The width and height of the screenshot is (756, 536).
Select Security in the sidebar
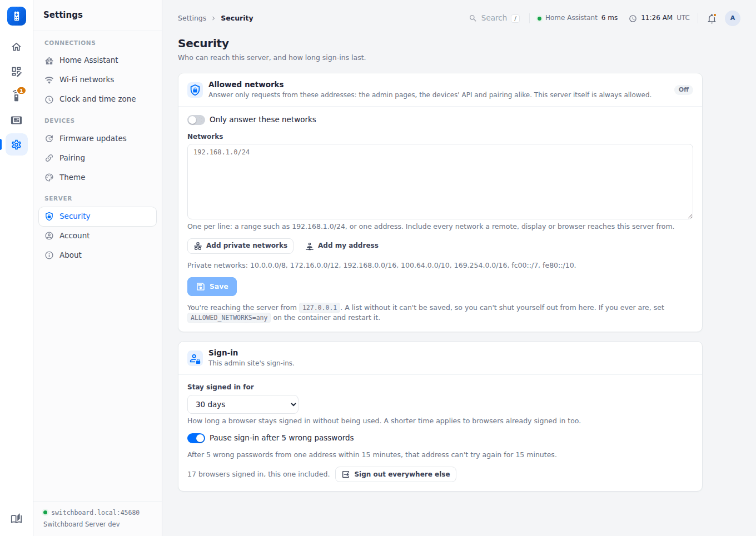tap(97, 217)
